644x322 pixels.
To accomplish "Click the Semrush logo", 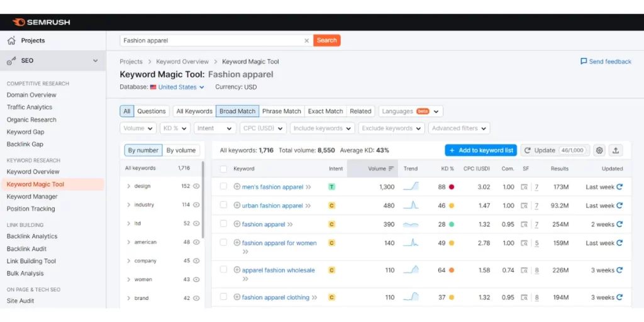I will [41, 22].
